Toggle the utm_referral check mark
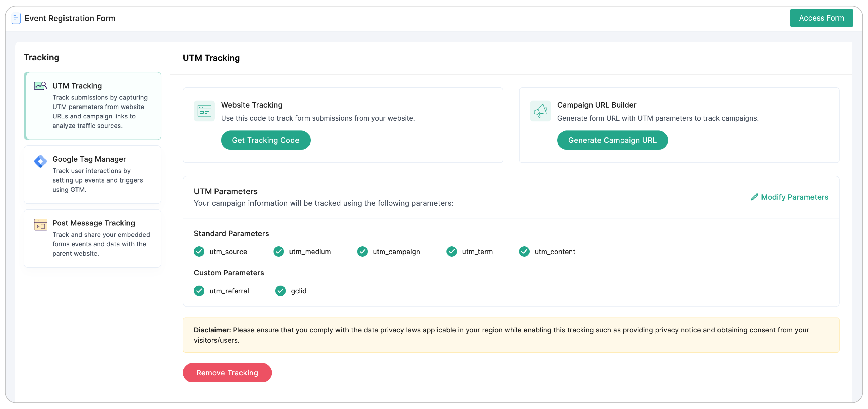The height and width of the screenshot is (409, 868). coord(199,291)
